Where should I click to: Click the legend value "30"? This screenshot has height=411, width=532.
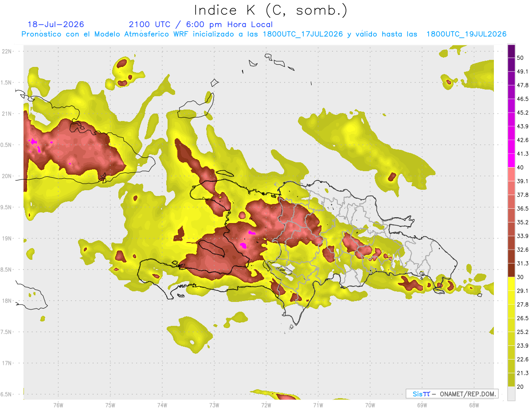tap(520, 277)
